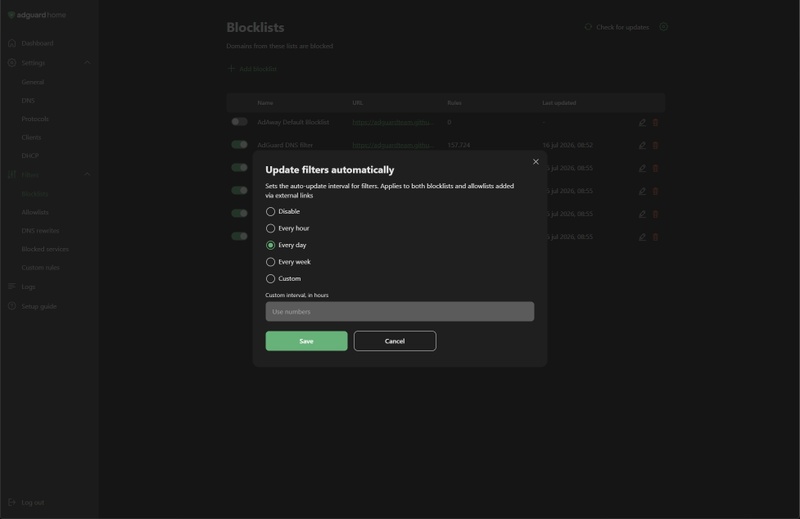Click Add blocklist link
Screen dimensions: 800x519
click(258, 69)
